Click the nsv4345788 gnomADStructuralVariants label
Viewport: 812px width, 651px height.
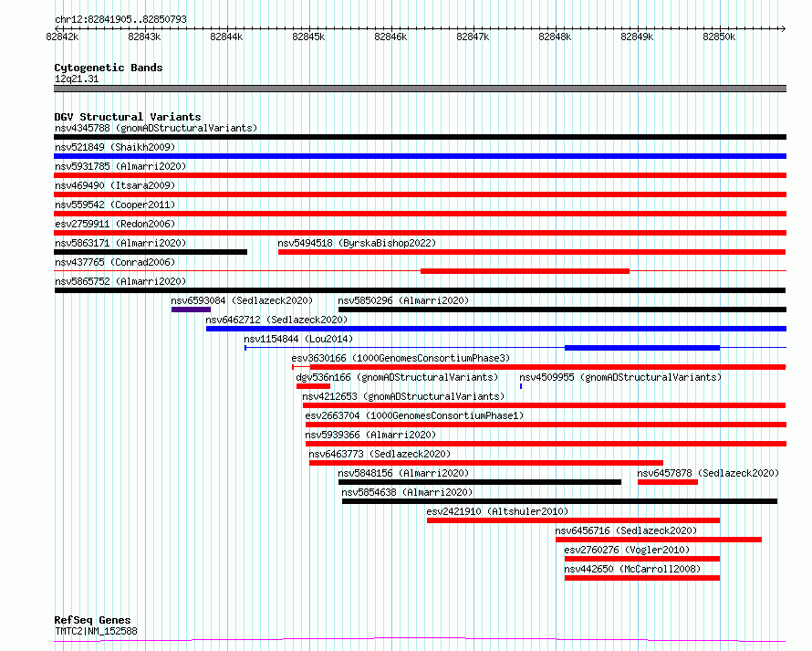tap(156, 128)
